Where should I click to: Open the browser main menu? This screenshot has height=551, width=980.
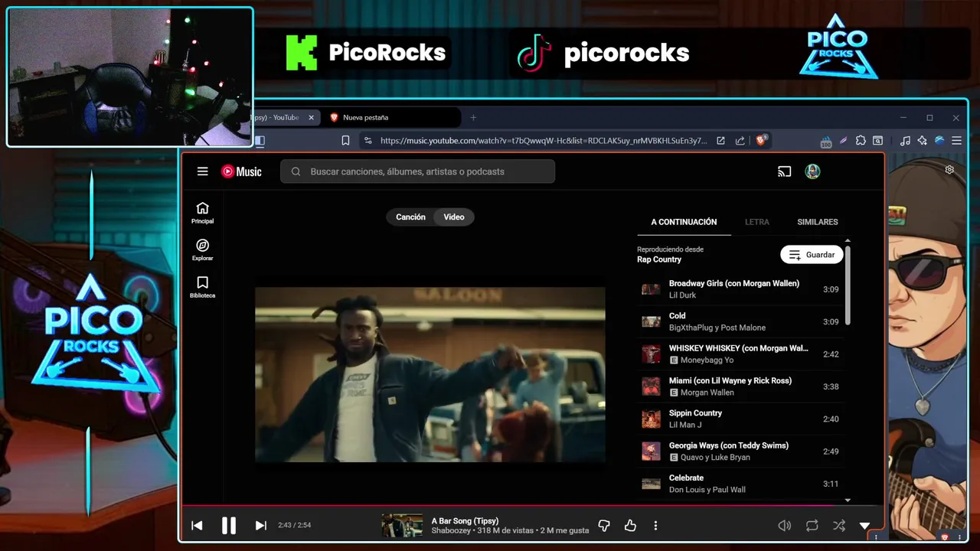click(x=956, y=141)
